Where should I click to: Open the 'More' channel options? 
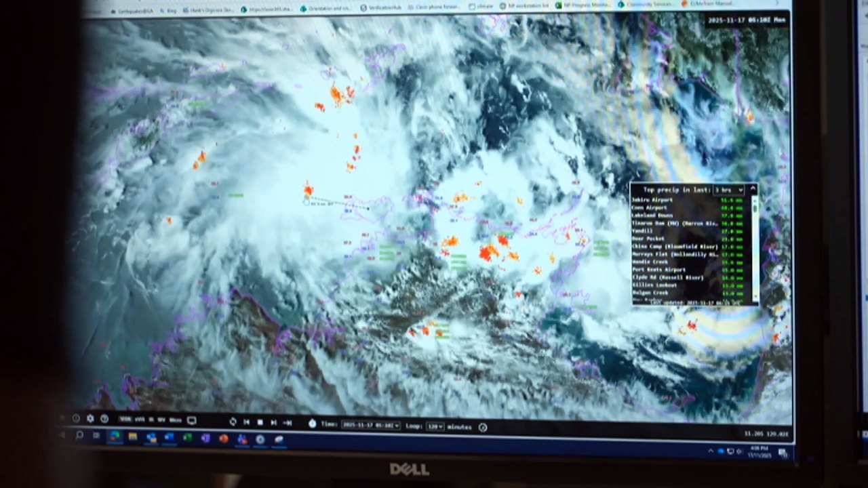(175, 420)
